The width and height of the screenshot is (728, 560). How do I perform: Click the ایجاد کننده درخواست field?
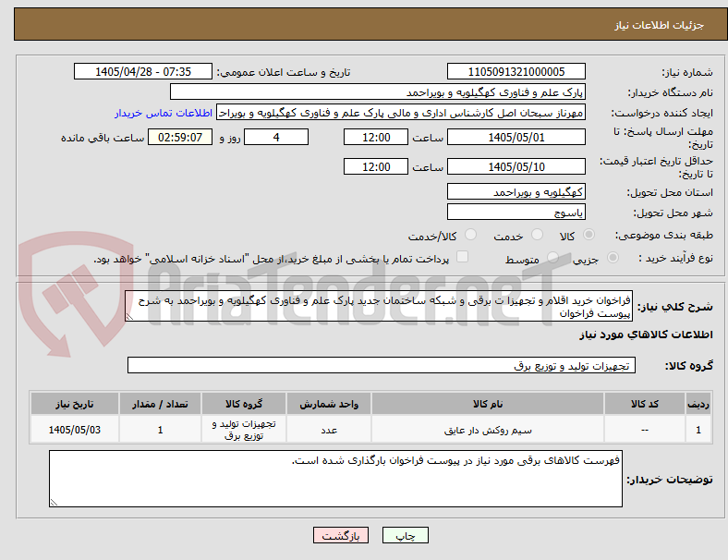401,113
